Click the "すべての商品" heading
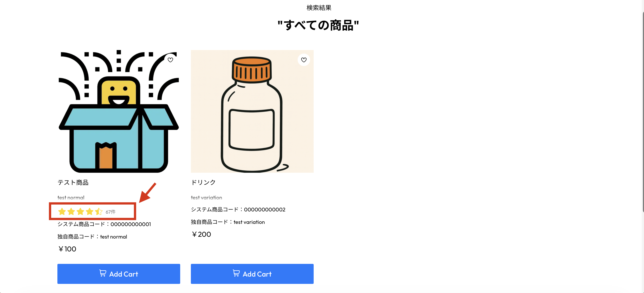 pyautogui.click(x=318, y=26)
